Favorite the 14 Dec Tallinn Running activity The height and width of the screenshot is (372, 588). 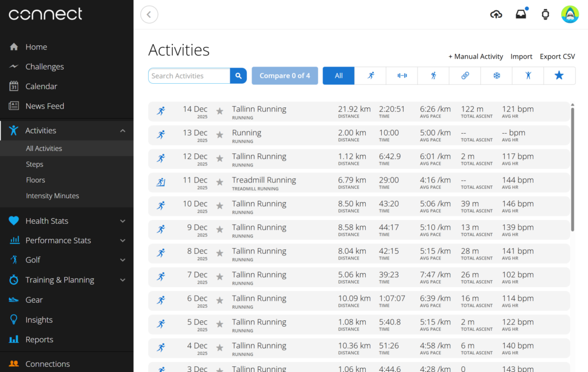[220, 112]
